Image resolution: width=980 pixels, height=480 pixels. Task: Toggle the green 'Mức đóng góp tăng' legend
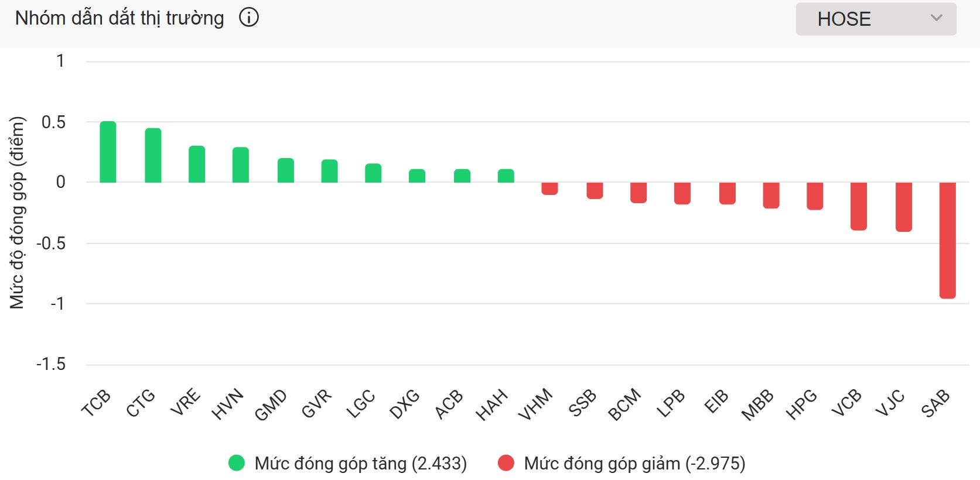360,464
